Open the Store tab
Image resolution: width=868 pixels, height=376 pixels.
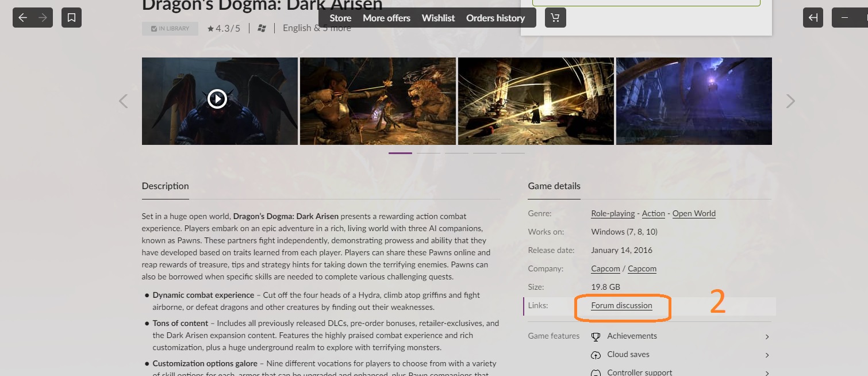pos(340,18)
